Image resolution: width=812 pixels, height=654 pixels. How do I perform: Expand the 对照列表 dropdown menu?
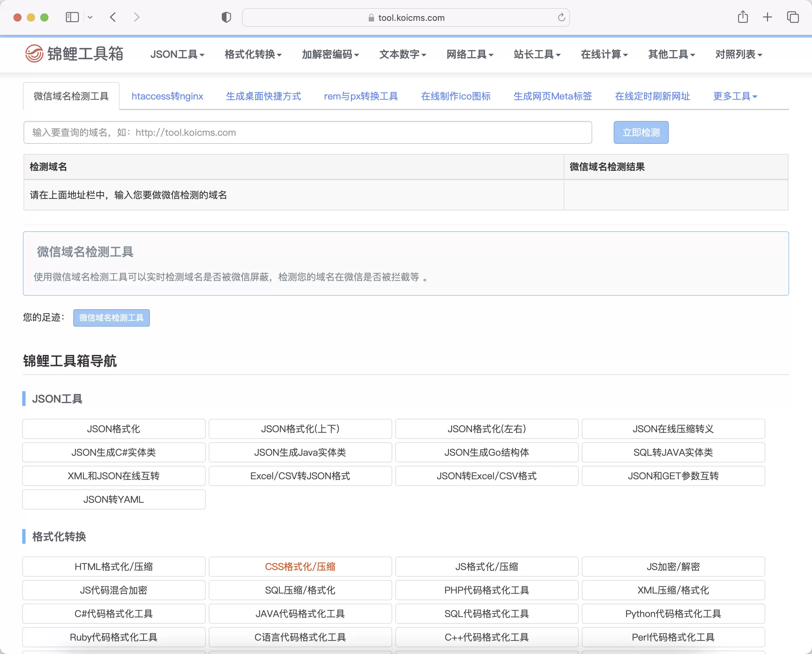point(738,55)
